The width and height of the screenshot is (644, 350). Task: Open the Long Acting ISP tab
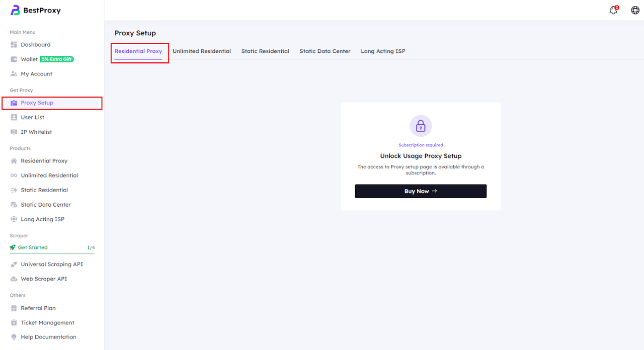point(383,51)
